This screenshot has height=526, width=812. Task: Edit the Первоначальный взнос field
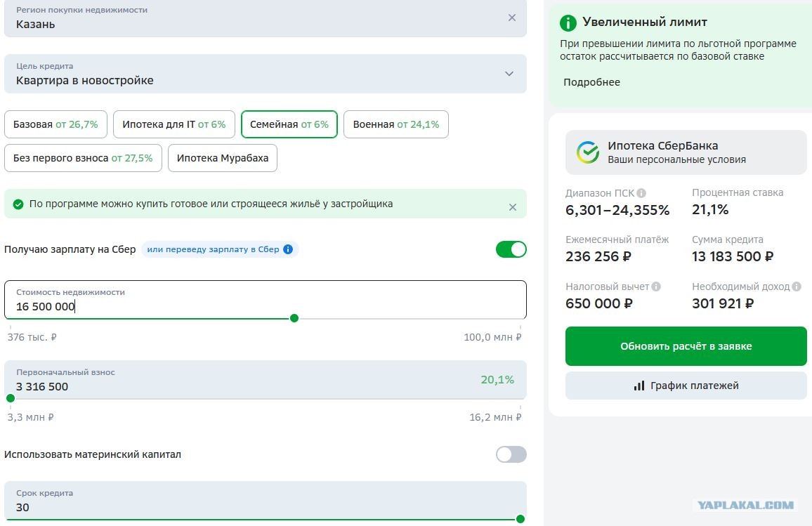[265, 379]
